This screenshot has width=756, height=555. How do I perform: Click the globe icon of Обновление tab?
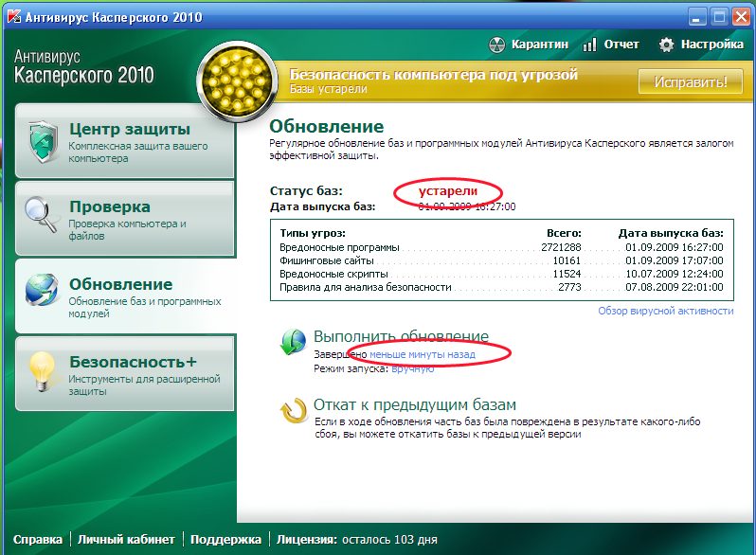(x=43, y=289)
